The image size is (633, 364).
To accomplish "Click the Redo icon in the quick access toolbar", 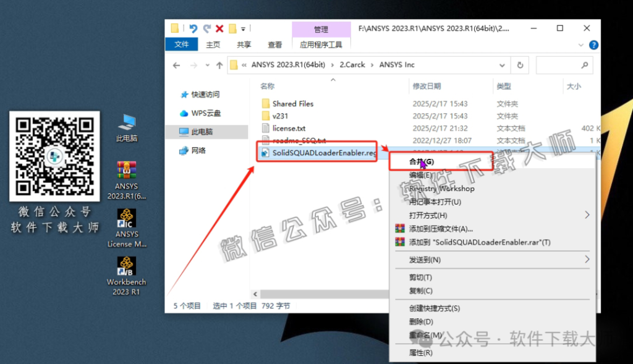I will [207, 28].
